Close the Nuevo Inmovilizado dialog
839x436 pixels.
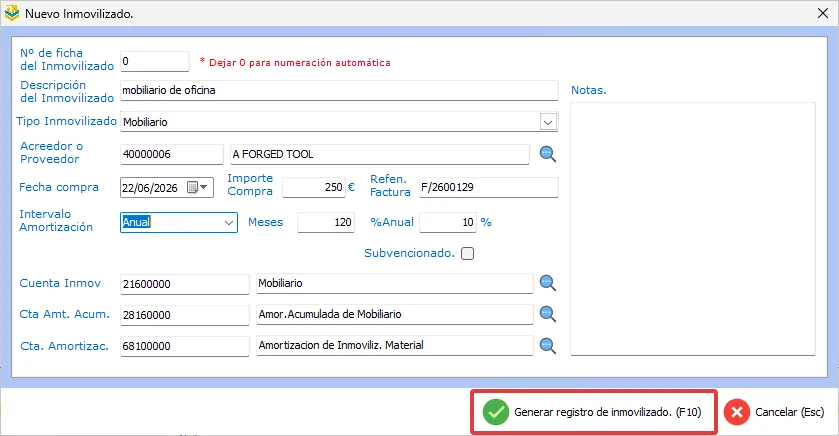[x=823, y=13]
